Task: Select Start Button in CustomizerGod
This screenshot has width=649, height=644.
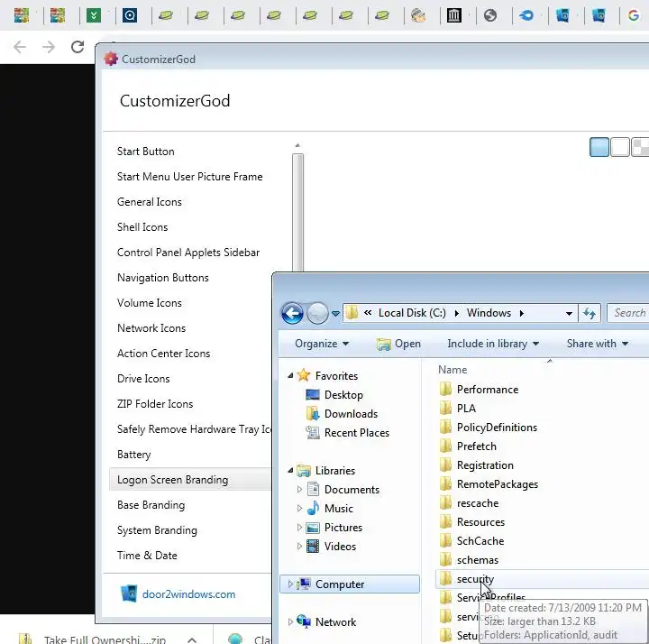Action: (146, 152)
